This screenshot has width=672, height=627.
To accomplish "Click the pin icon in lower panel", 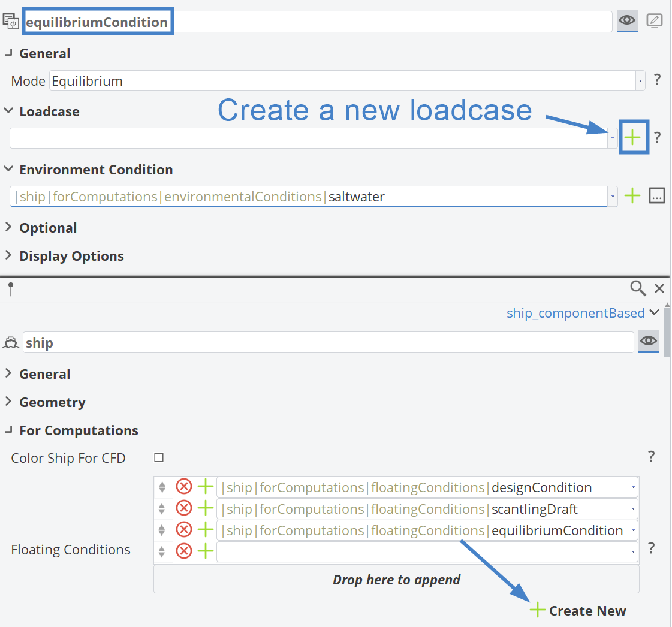I will click(11, 290).
